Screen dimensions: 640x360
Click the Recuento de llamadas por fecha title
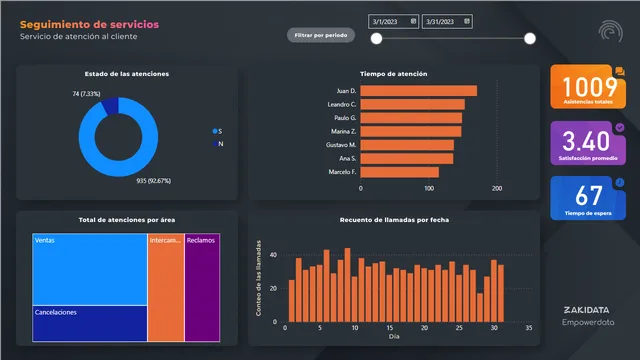[x=394, y=220]
